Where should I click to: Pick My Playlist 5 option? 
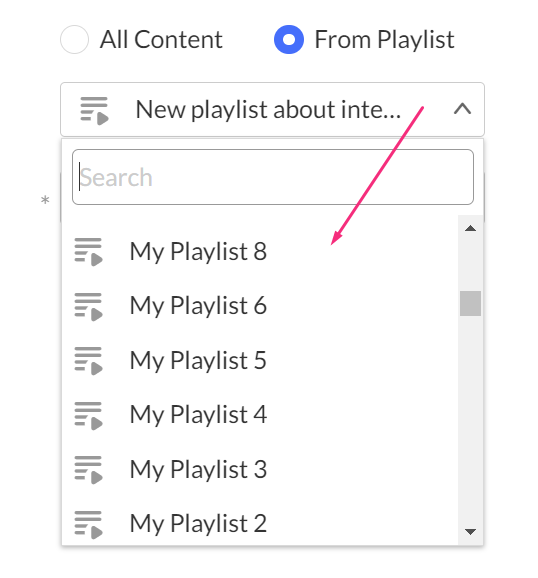pyautogui.click(x=260, y=361)
